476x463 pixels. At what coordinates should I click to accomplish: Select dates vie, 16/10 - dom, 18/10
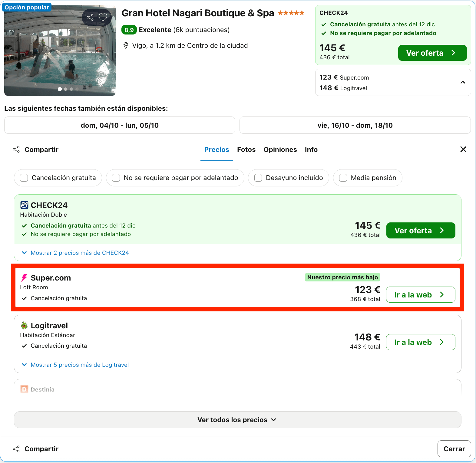pyautogui.click(x=355, y=125)
